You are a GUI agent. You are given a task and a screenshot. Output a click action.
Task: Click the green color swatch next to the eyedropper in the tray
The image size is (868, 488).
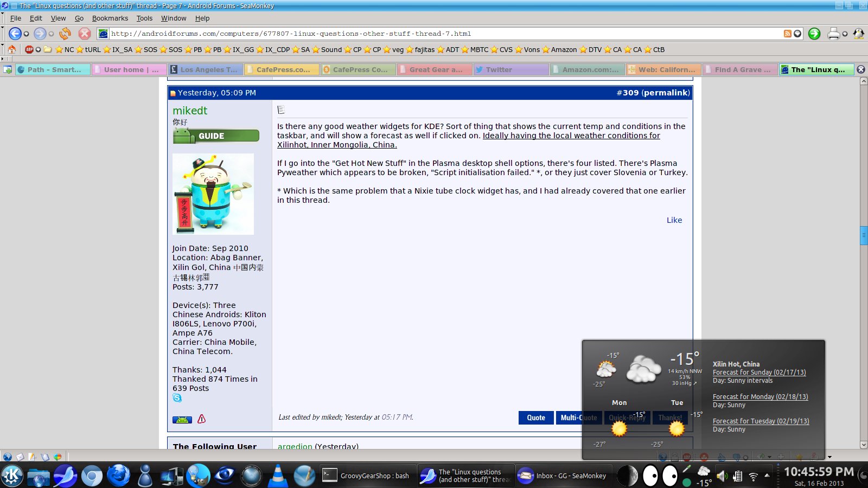point(687,481)
